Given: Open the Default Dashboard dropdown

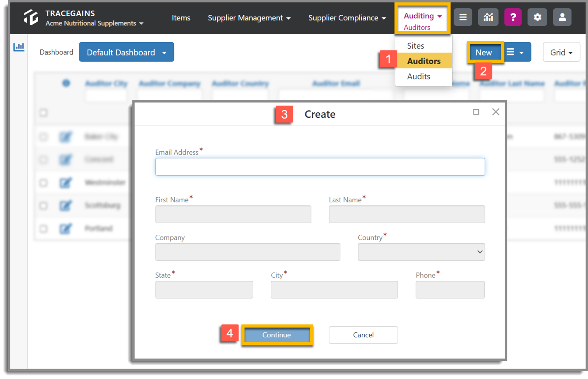Looking at the screenshot, I should (x=126, y=52).
